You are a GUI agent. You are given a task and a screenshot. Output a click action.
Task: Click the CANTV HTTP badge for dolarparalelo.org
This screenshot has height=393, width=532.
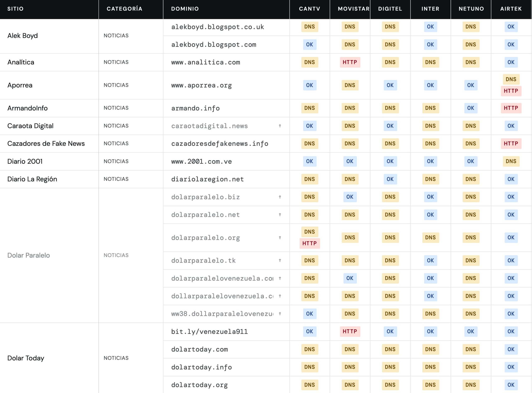(309, 243)
